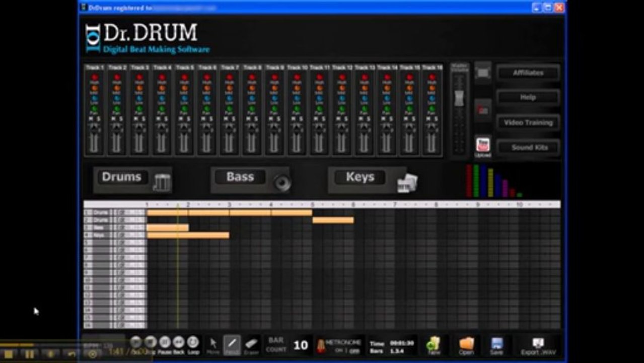Screen dimensions: 644x363
Task: Click Track 12 Mid orange knob
Action: point(342,88)
